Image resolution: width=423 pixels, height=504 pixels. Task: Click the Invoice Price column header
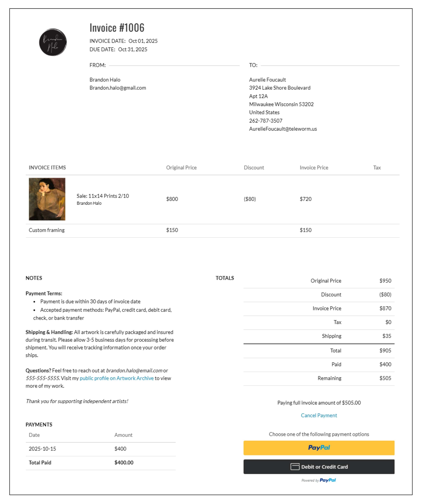(x=314, y=168)
